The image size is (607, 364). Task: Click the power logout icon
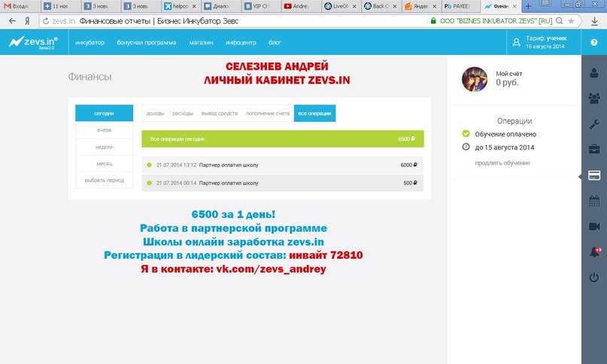(594, 278)
